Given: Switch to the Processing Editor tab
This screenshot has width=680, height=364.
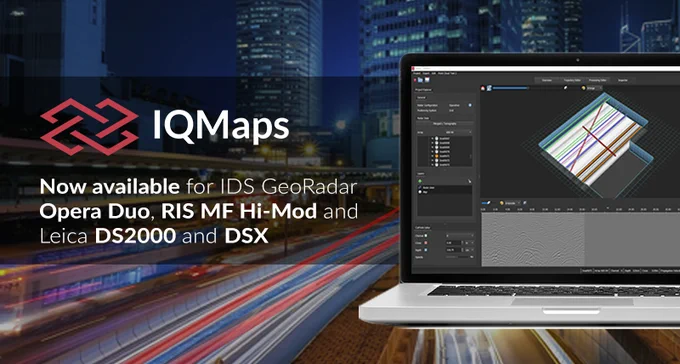Looking at the screenshot, I should pyautogui.click(x=598, y=80).
